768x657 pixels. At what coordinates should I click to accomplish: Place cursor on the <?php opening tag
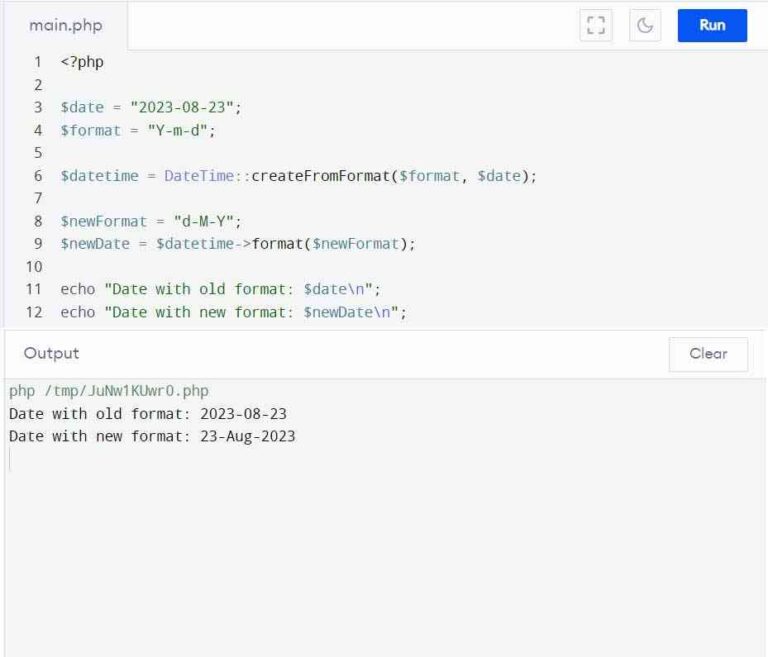pyautogui.click(x=82, y=62)
